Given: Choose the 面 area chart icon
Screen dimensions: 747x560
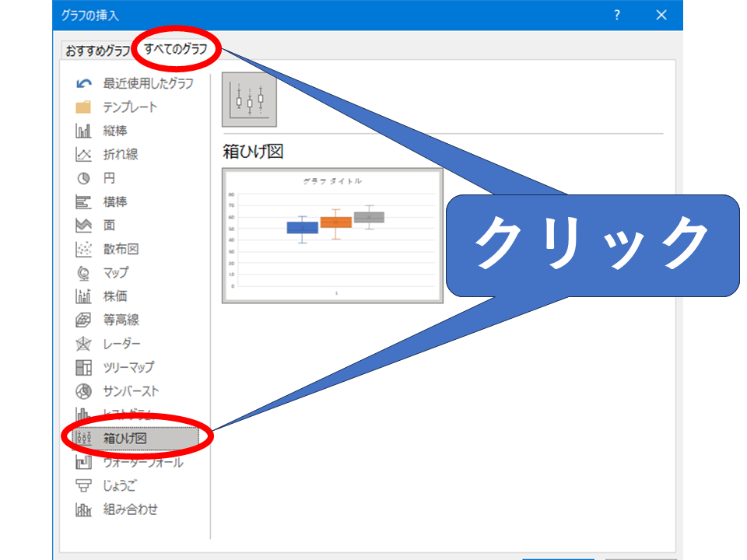Looking at the screenshot, I should tap(83, 226).
